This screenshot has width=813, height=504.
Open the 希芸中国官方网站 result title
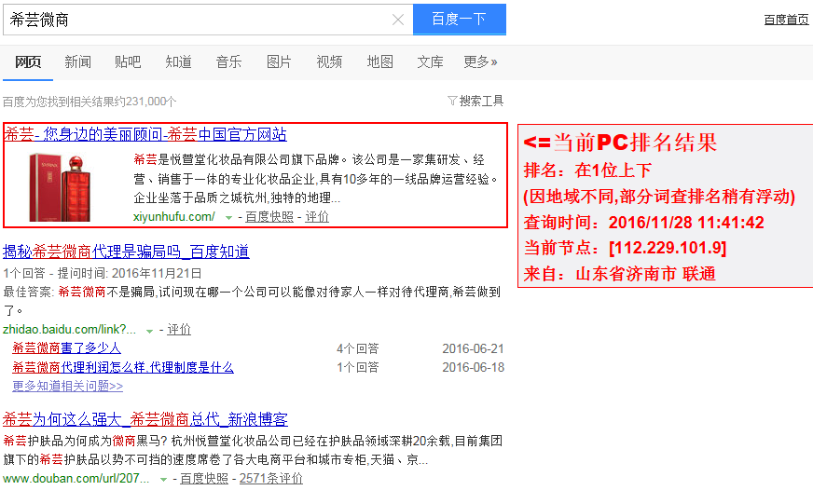tap(145, 134)
